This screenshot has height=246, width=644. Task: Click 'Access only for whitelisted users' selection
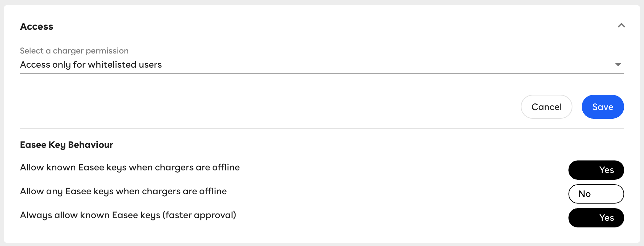pos(91,65)
